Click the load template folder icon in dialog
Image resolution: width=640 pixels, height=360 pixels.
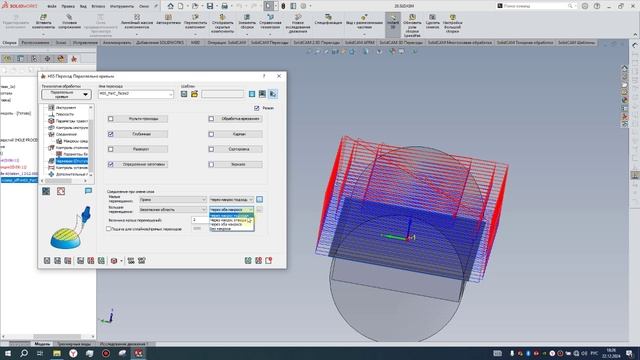[x=194, y=94]
